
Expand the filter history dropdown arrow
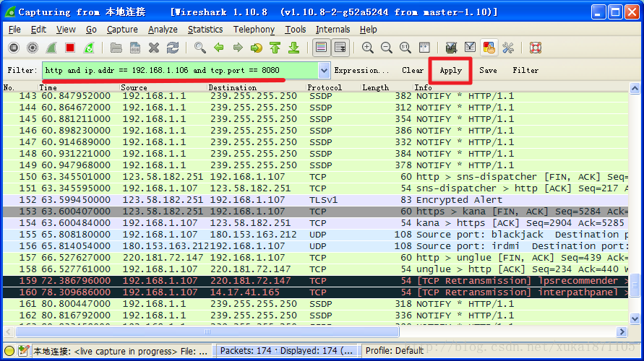[324, 71]
